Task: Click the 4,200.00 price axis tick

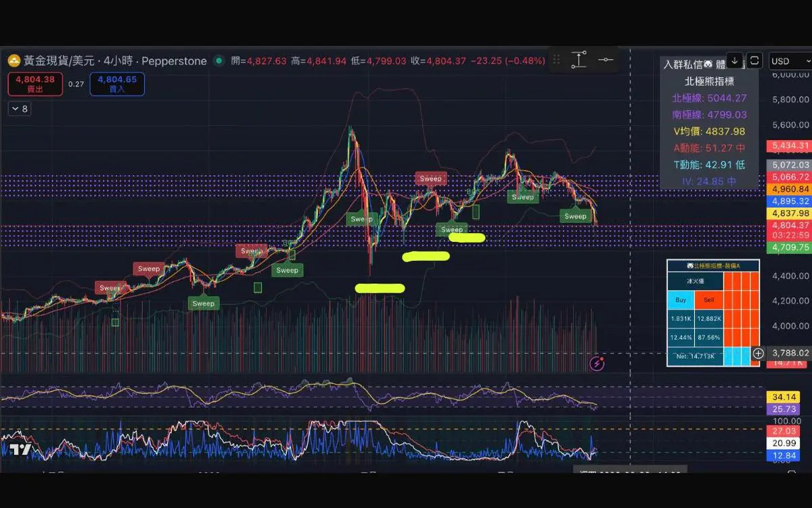Action: (x=789, y=301)
